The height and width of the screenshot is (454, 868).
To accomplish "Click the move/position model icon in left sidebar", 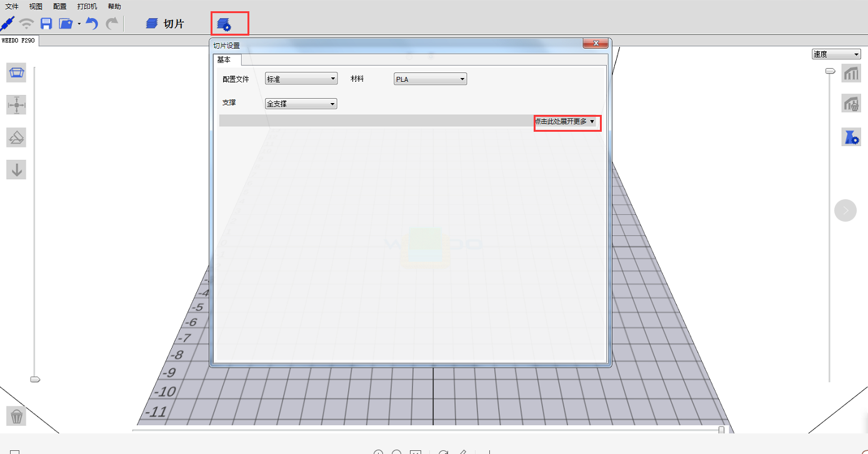I will coord(16,105).
